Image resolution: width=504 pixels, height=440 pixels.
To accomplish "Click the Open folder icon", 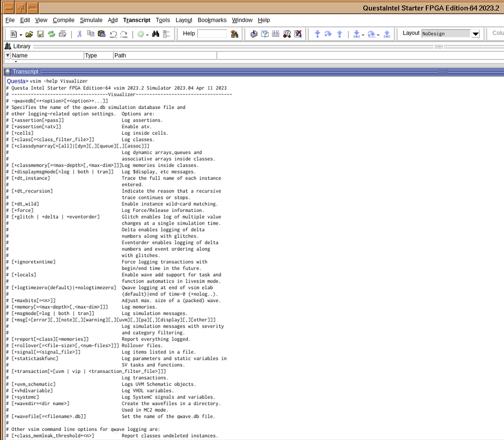I will [29, 34].
